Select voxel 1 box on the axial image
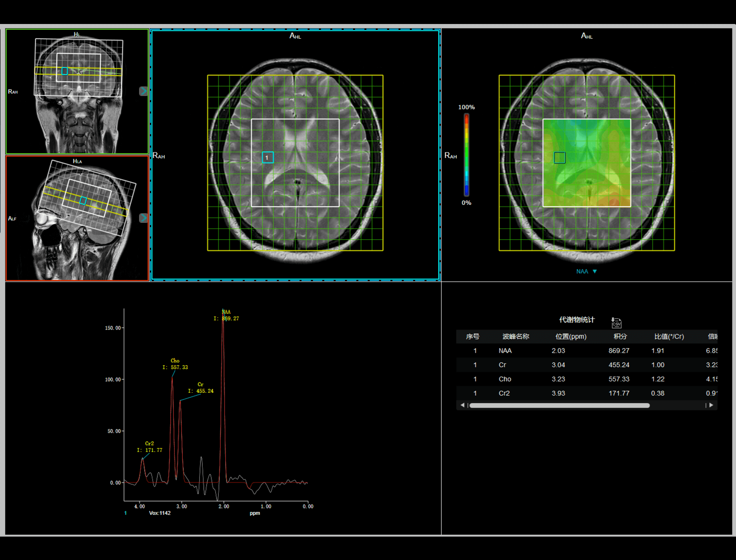The image size is (736, 560). coord(268,158)
